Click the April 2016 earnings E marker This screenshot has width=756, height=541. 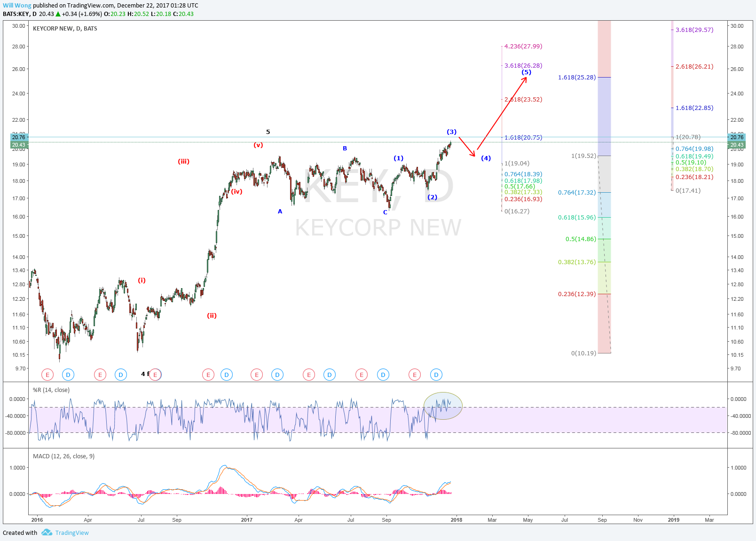[100, 375]
